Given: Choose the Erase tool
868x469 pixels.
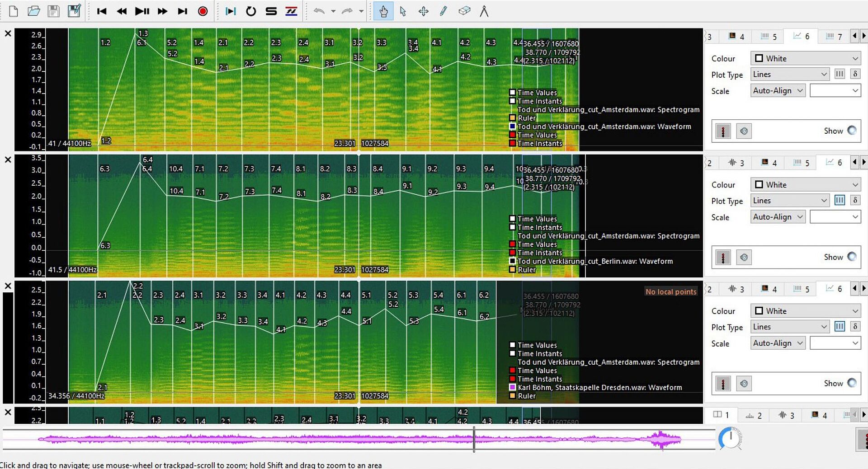Looking at the screenshot, I should click(x=464, y=11).
